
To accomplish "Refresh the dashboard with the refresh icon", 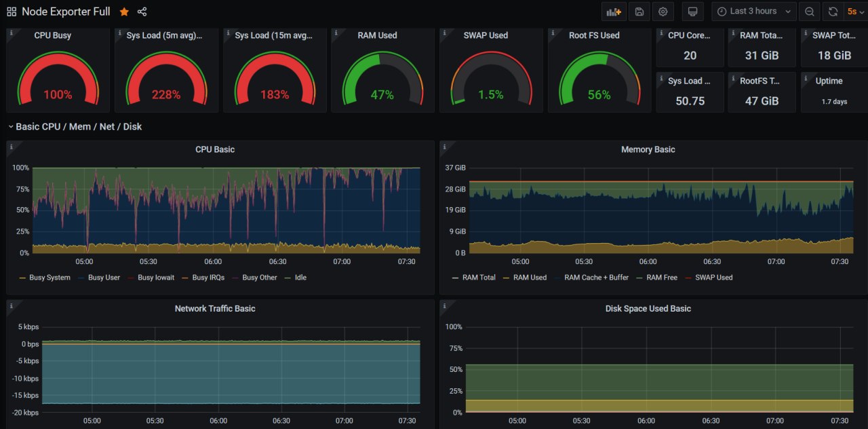I will (x=833, y=12).
